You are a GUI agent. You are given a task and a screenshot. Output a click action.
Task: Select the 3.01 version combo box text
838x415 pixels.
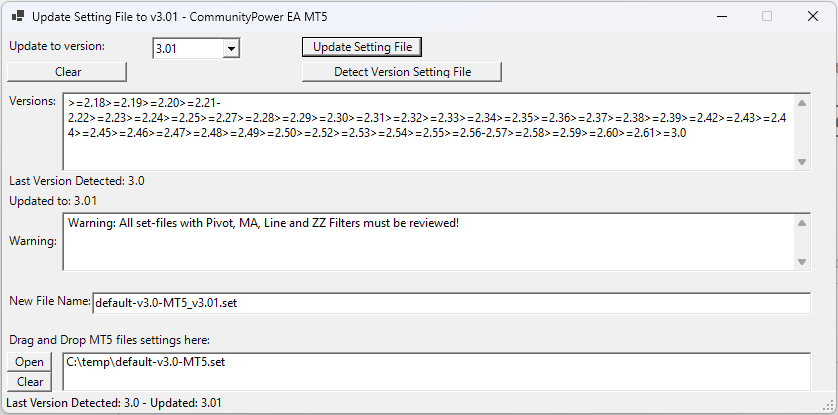point(188,49)
